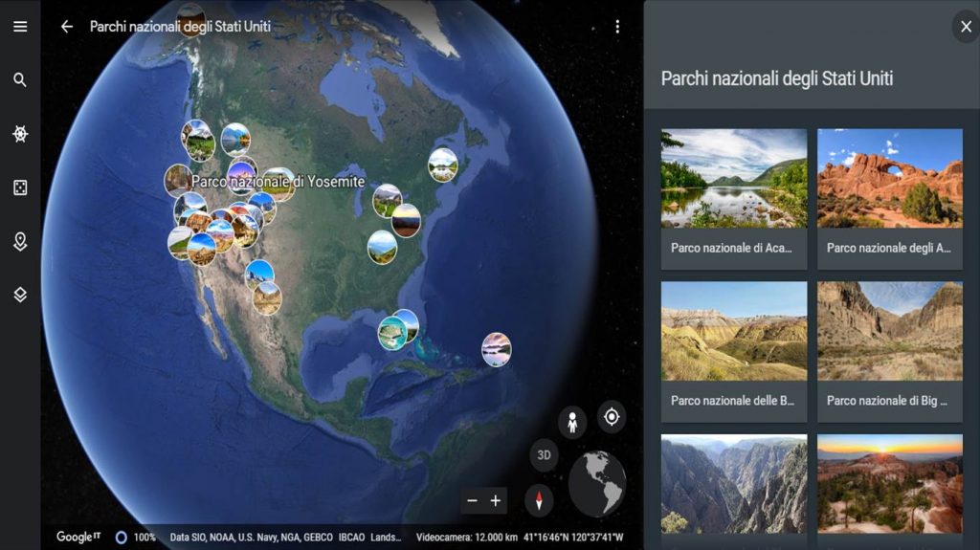Open the sunset hoodoos photo card
This screenshot has height=550, width=980.
tap(890, 484)
